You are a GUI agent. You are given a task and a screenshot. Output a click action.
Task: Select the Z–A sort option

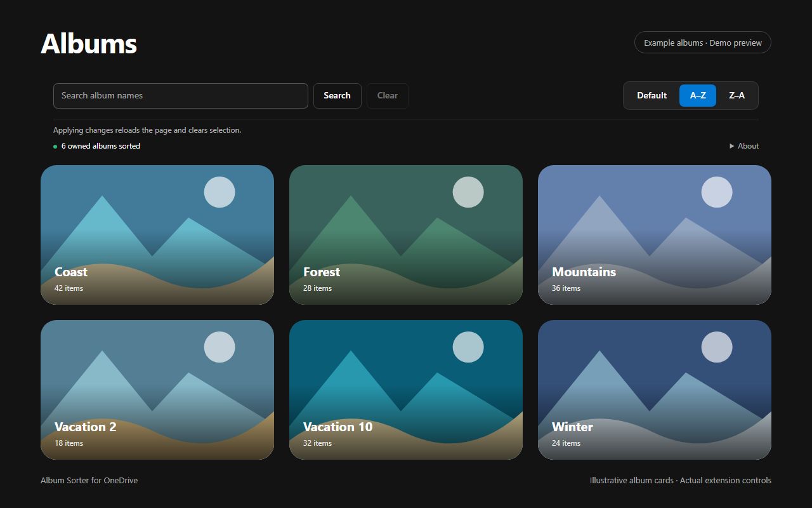[737, 96]
